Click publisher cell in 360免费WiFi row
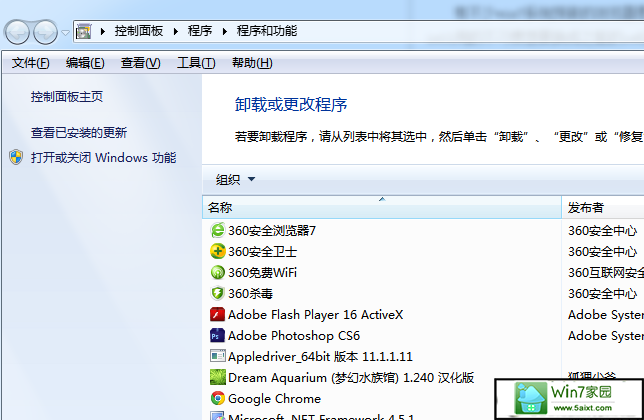The image size is (644, 420). [x=606, y=273]
